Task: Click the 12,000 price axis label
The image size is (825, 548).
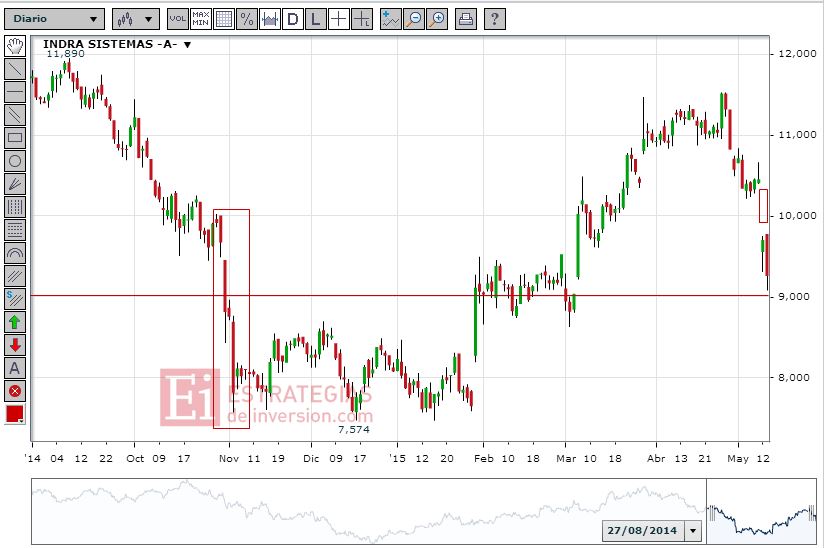Action: tap(797, 54)
